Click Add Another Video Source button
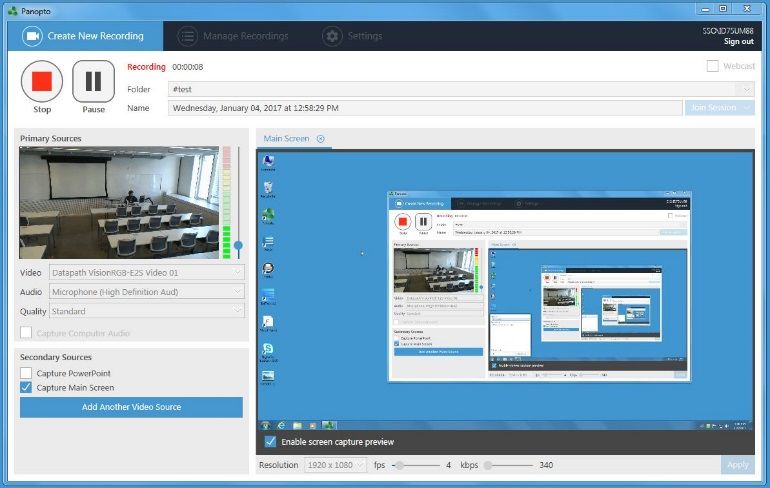 [x=131, y=407]
